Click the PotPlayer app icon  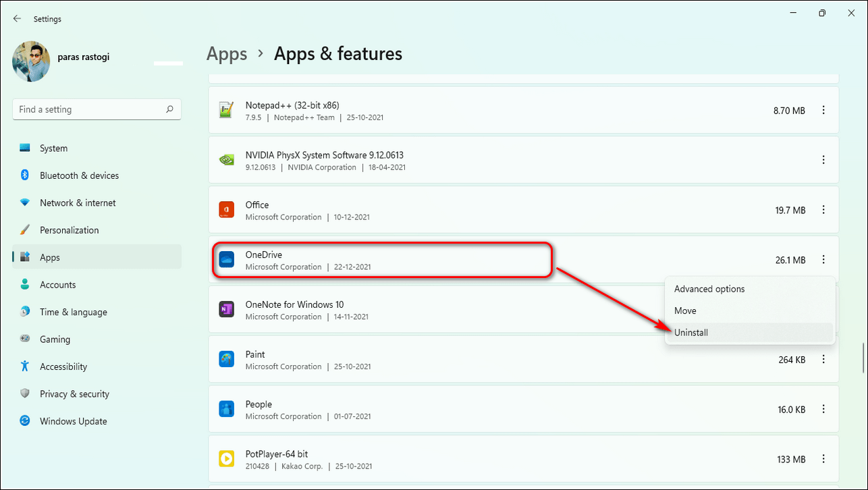tap(226, 459)
